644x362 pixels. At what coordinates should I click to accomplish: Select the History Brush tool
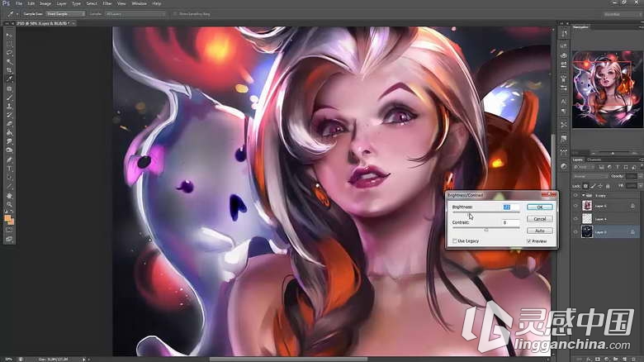(x=9, y=115)
